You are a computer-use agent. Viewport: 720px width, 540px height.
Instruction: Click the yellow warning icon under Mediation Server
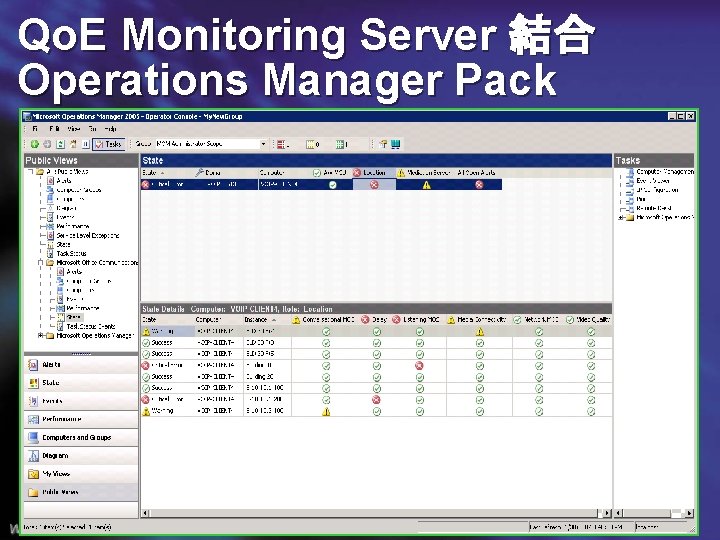coord(427,185)
